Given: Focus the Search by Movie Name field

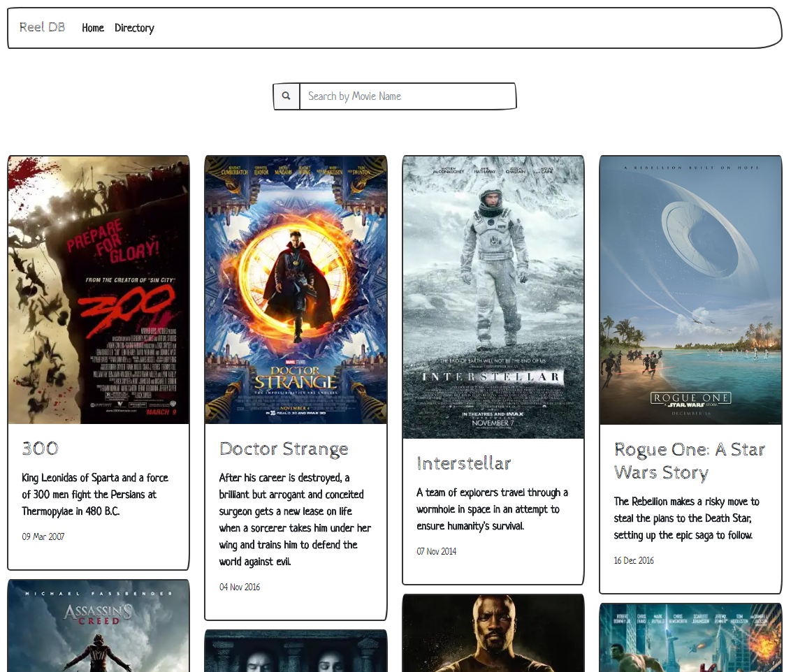Looking at the screenshot, I should 407,96.
